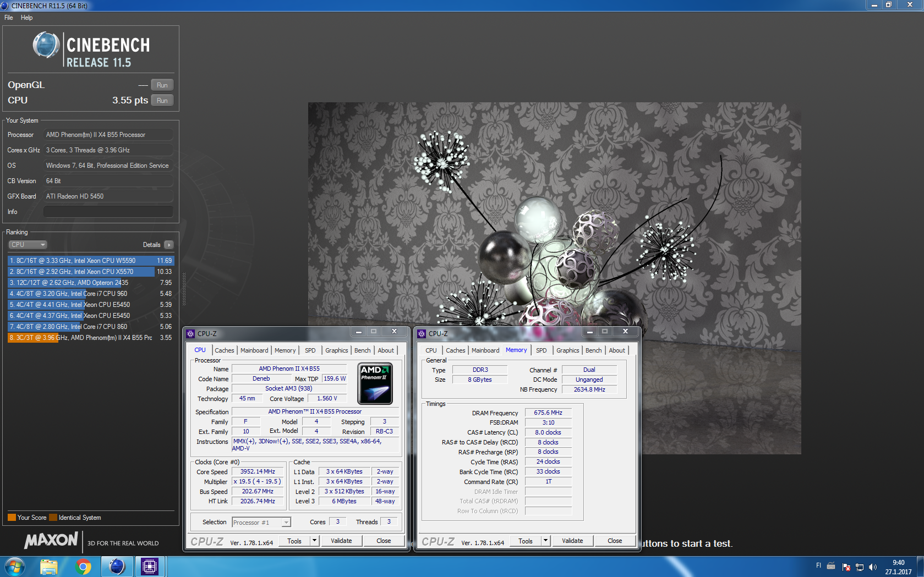The width and height of the screenshot is (924, 577).
Task: Click Tools button in left CPU-Z
Action: coord(294,541)
